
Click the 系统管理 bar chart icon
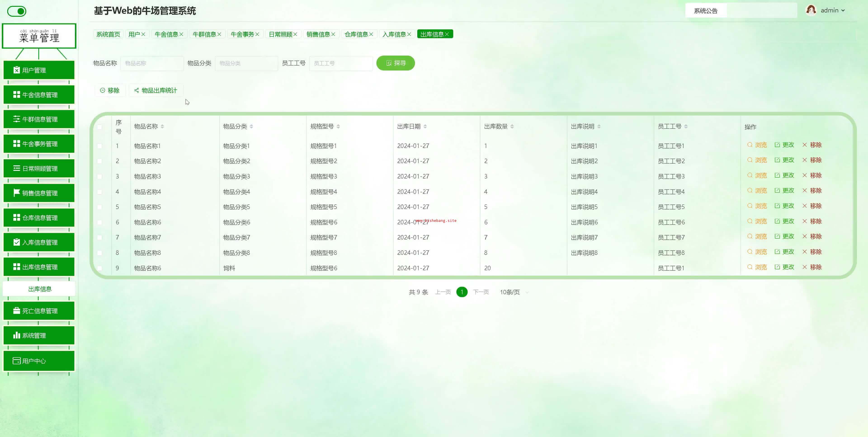17,335
